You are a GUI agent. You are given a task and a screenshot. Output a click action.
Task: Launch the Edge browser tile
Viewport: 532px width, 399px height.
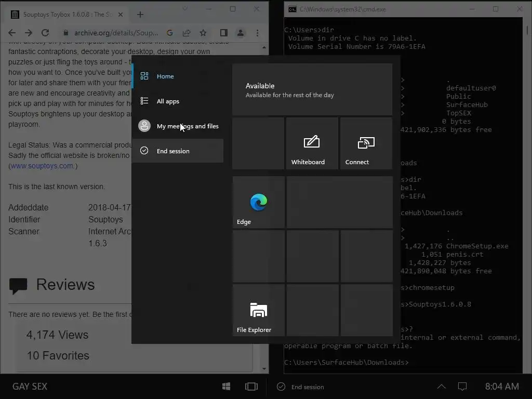tap(259, 202)
